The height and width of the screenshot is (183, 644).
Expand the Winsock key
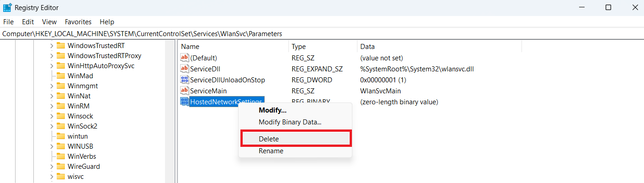coord(51,116)
